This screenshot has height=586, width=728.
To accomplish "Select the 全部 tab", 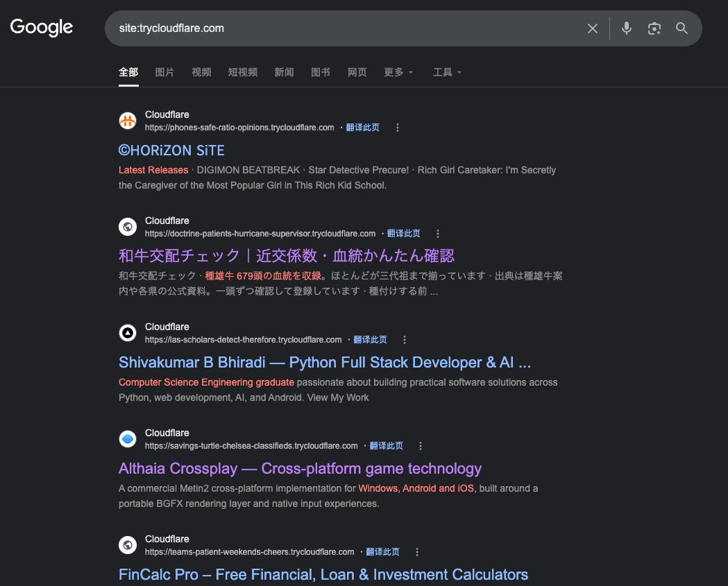I will (x=128, y=72).
